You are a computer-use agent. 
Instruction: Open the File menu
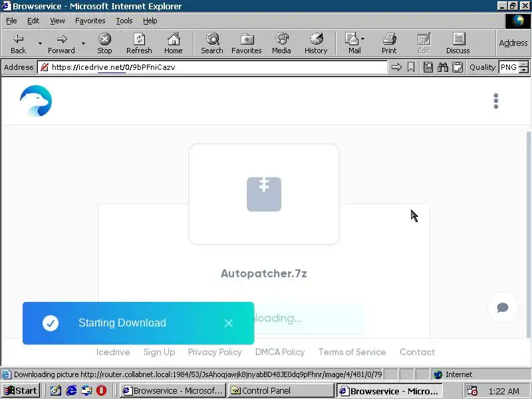coord(11,21)
